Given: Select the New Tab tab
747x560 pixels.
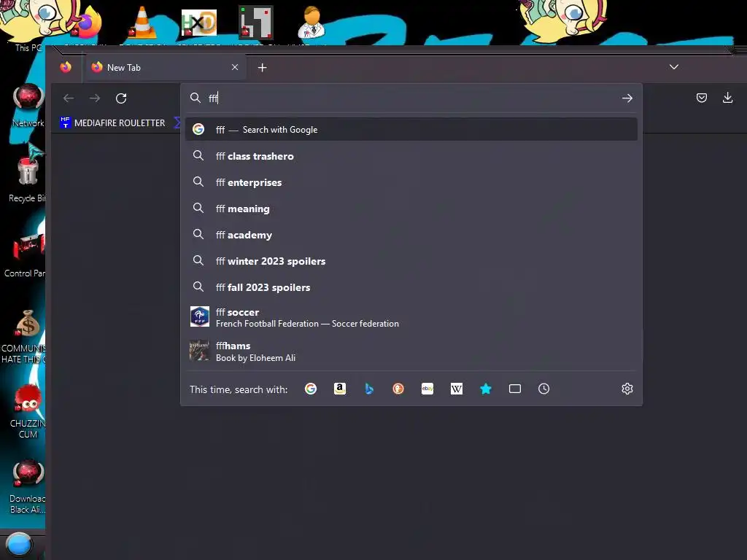Looking at the screenshot, I should click(x=166, y=67).
